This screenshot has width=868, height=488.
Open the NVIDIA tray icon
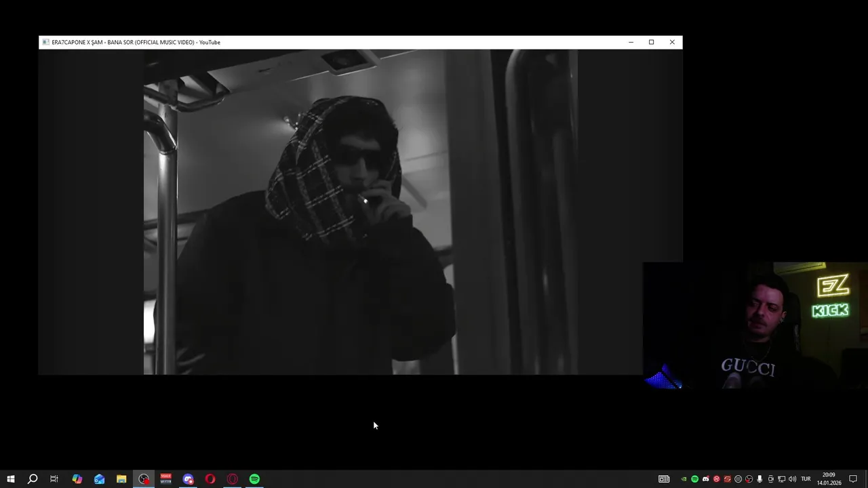click(x=684, y=479)
